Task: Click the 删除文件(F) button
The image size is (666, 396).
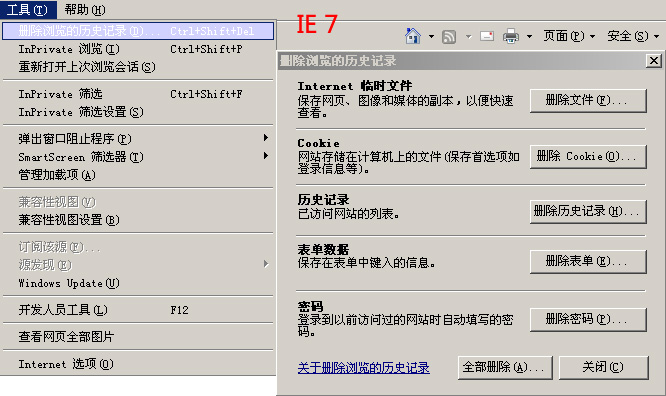Action: click(588, 101)
